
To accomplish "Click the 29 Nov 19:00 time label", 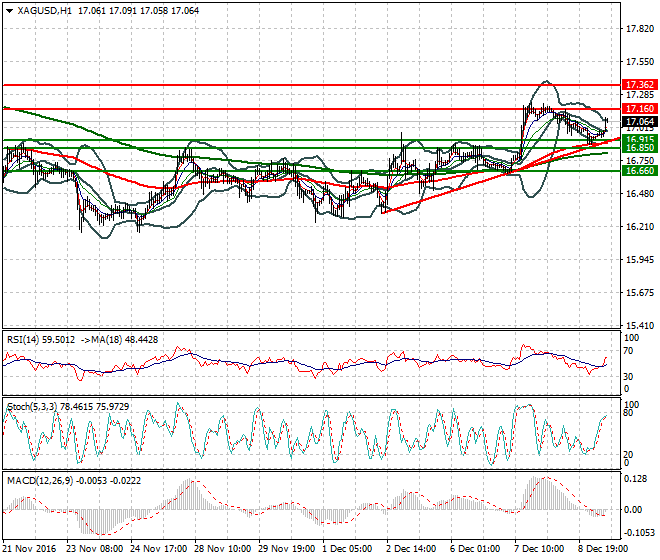I will 287,549.
